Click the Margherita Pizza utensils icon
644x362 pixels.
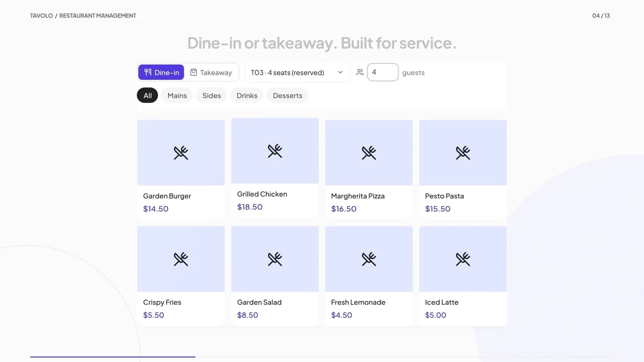(369, 153)
